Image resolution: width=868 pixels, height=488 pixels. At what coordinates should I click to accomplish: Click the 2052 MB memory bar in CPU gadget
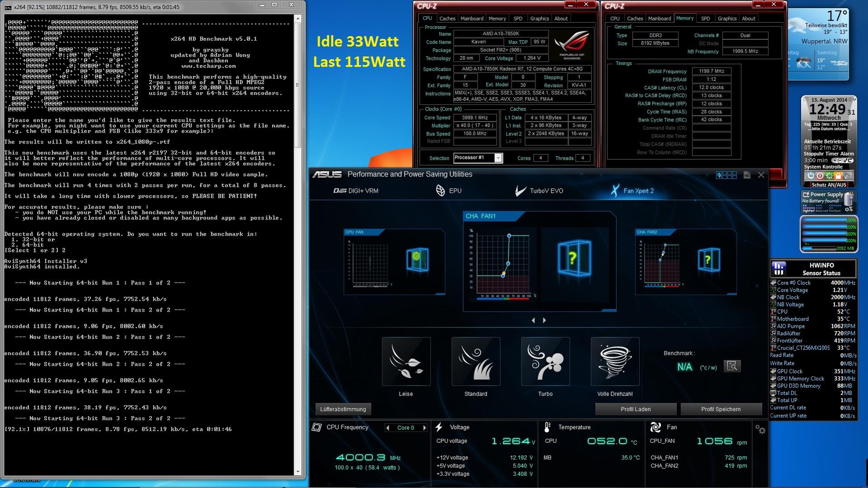829,248
